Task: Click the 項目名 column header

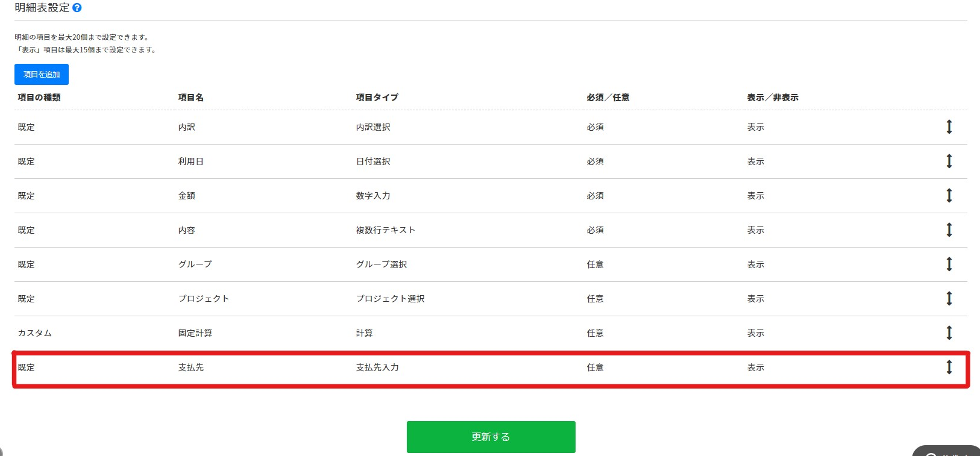Action: 190,98
